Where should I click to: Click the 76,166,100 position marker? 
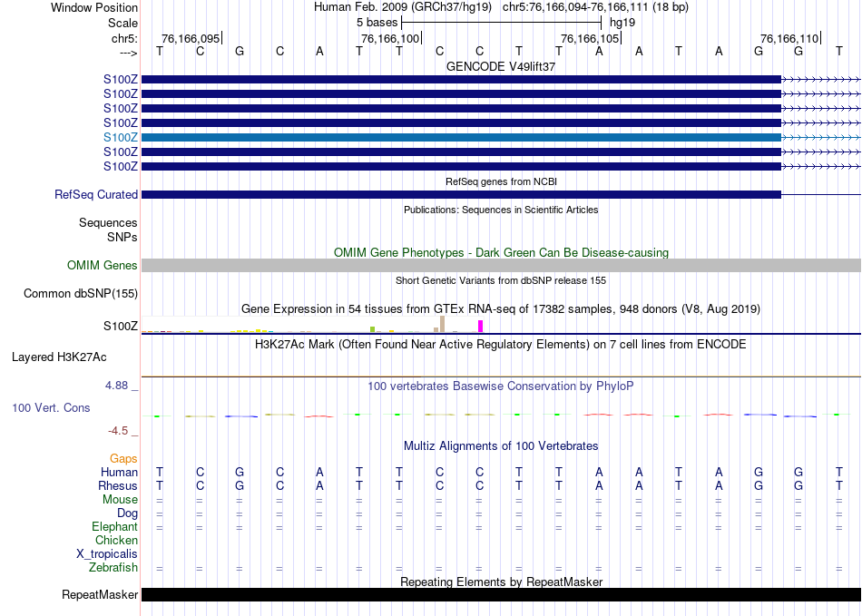pyautogui.click(x=390, y=38)
